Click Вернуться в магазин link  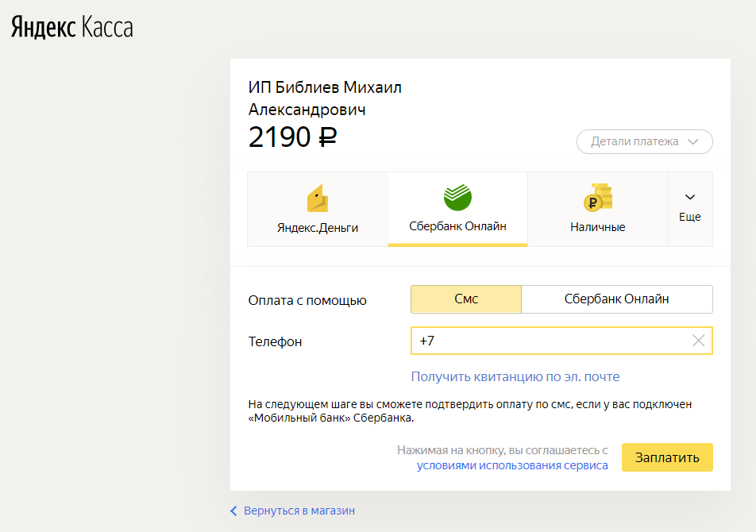(299, 511)
